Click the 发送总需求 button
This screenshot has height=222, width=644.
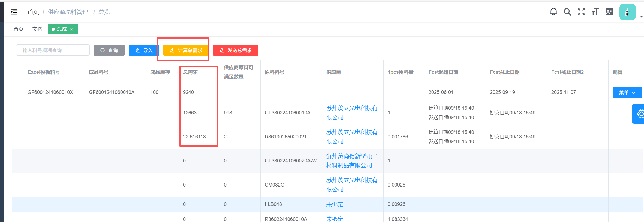click(235, 50)
